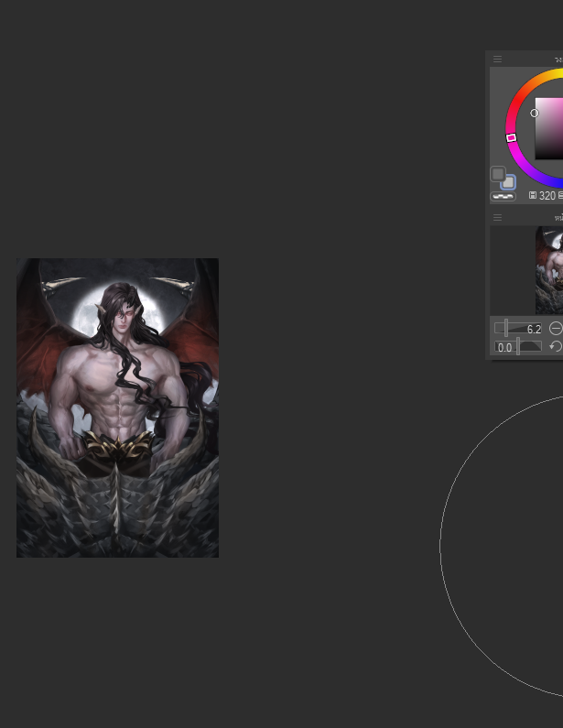Select the transparent color swatch
563x728 pixels.
pyautogui.click(x=503, y=196)
